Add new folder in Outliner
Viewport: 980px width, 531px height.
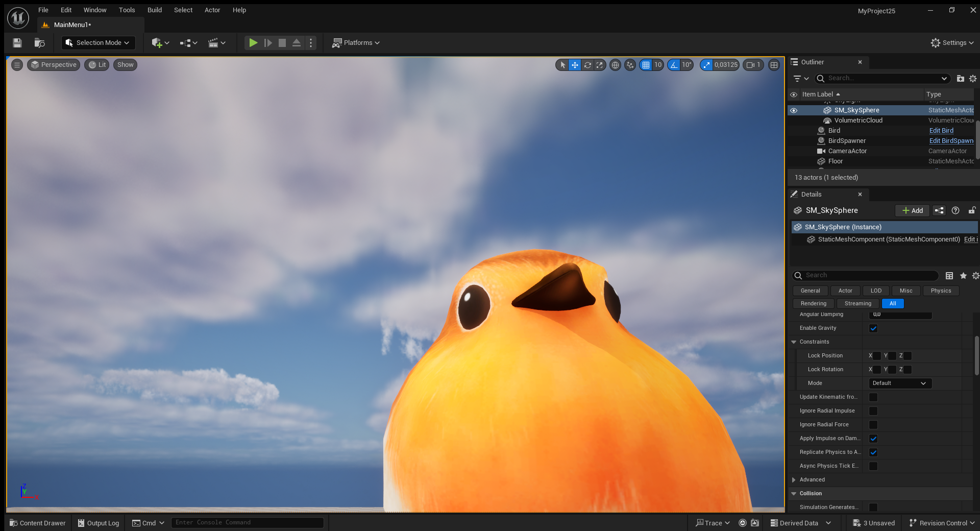click(x=961, y=79)
